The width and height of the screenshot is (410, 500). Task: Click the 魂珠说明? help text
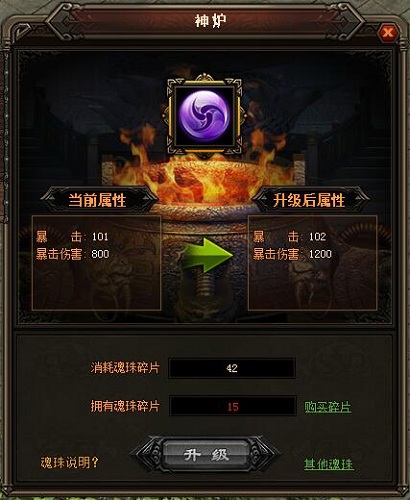point(70,462)
